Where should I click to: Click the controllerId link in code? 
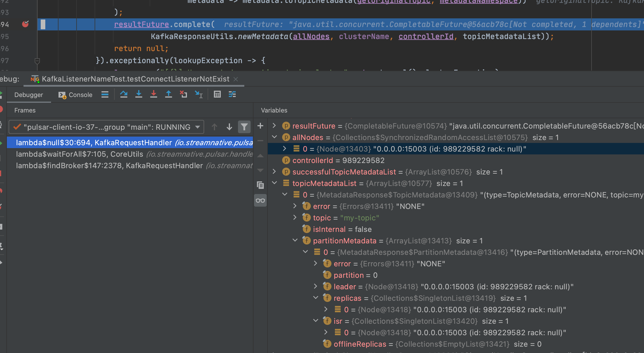426,36
